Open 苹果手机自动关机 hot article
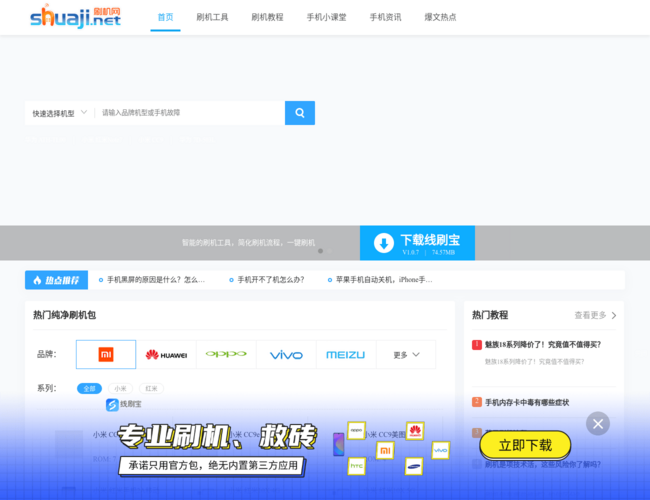The image size is (650, 500). (384, 280)
